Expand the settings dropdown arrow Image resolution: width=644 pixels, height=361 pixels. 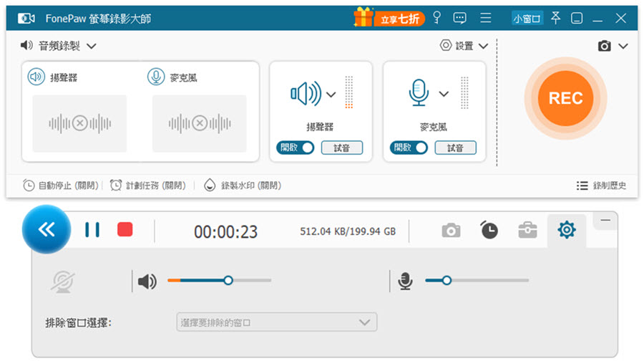coord(484,46)
